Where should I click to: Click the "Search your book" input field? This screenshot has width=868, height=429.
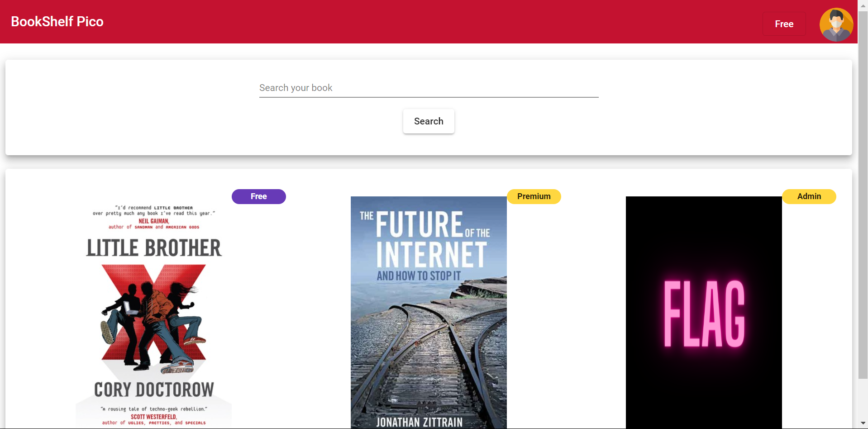click(x=428, y=87)
